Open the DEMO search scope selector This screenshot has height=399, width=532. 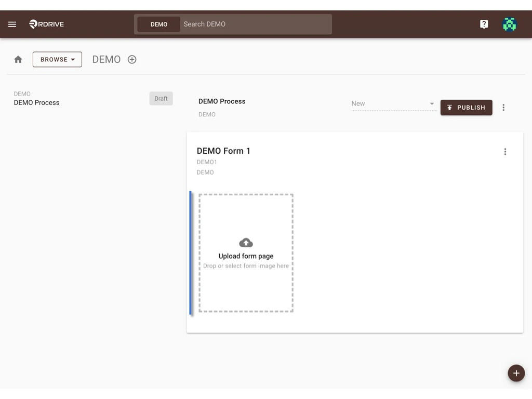[158, 24]
